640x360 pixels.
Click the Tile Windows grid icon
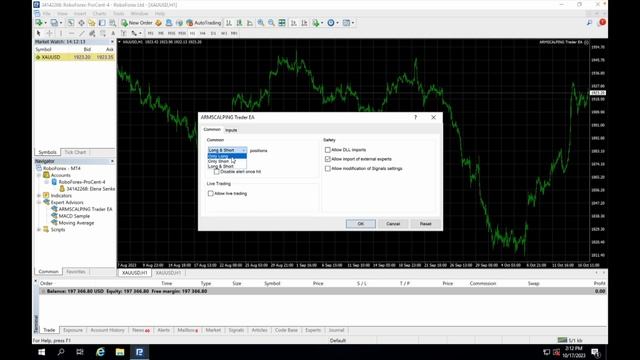(x=282, y=23)
